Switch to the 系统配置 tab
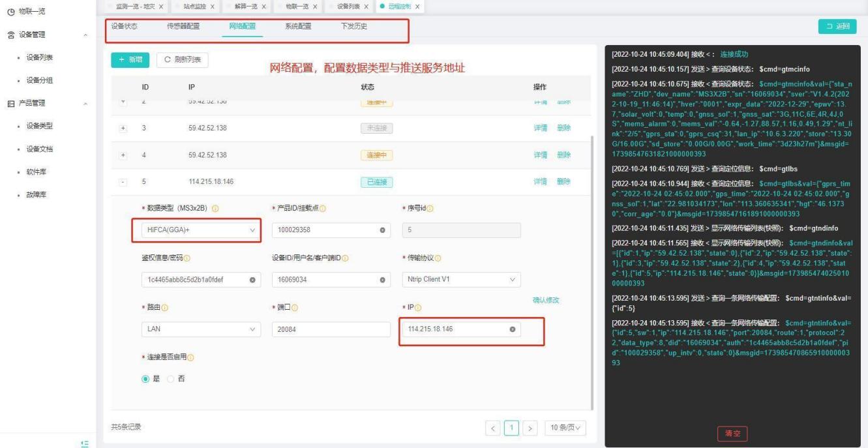The height and width of the screenshot is (448, 868). coord(298,27)
